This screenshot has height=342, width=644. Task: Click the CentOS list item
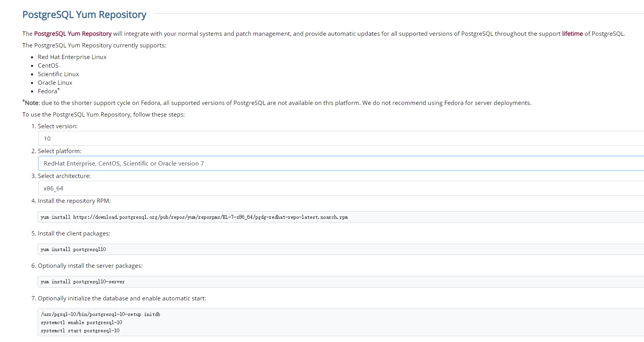tap(48, 66)
